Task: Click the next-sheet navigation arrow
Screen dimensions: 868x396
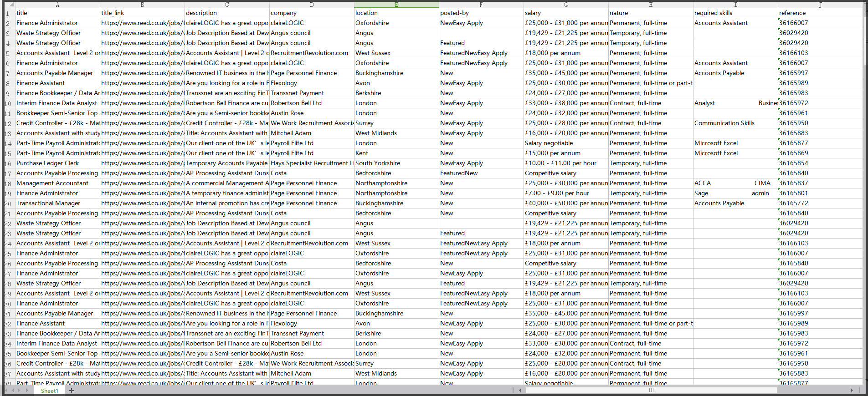Action: (20, 391)
